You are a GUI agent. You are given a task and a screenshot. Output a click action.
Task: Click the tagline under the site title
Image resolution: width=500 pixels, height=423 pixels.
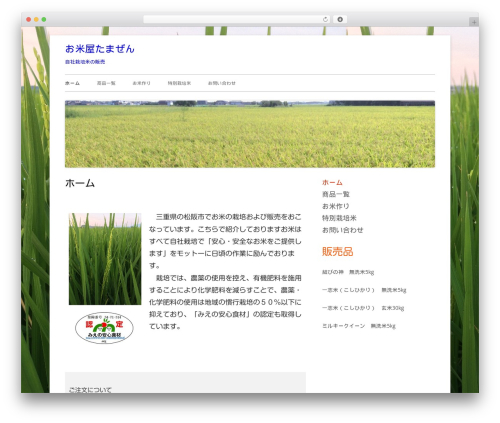pyautogui.click(x=85, y=62)
